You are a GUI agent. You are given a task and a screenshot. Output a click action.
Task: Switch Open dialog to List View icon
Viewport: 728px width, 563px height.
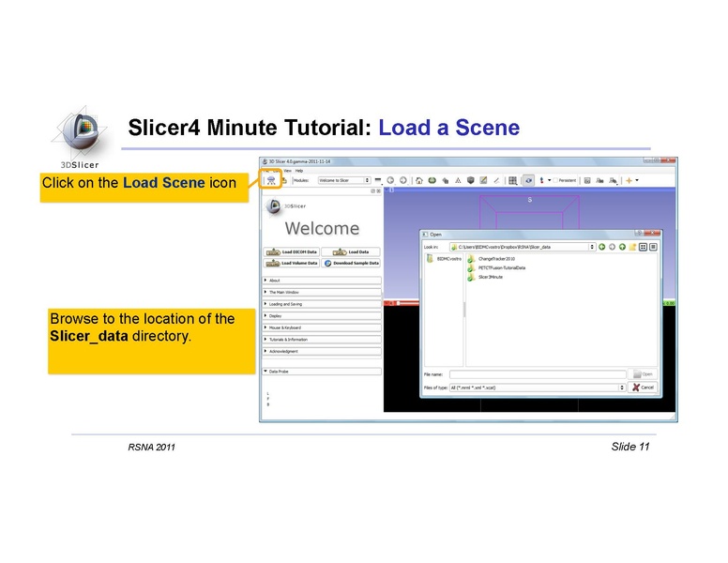click(643, 247)
